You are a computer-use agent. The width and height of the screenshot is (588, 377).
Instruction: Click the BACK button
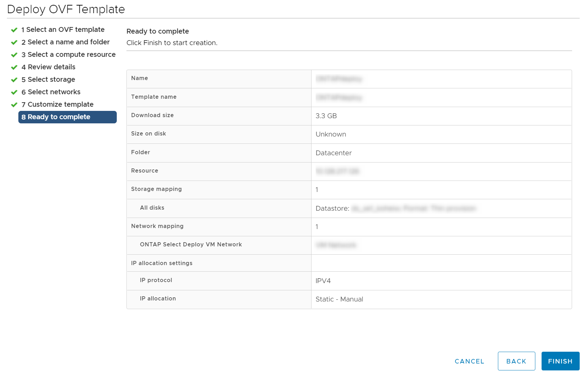tap(516, 361)
